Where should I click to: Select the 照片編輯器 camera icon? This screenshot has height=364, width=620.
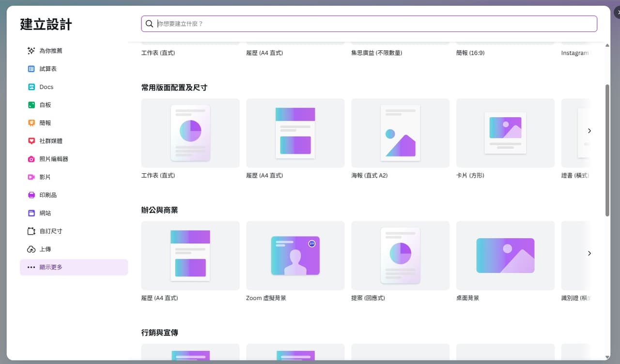[x=31, y=159]
